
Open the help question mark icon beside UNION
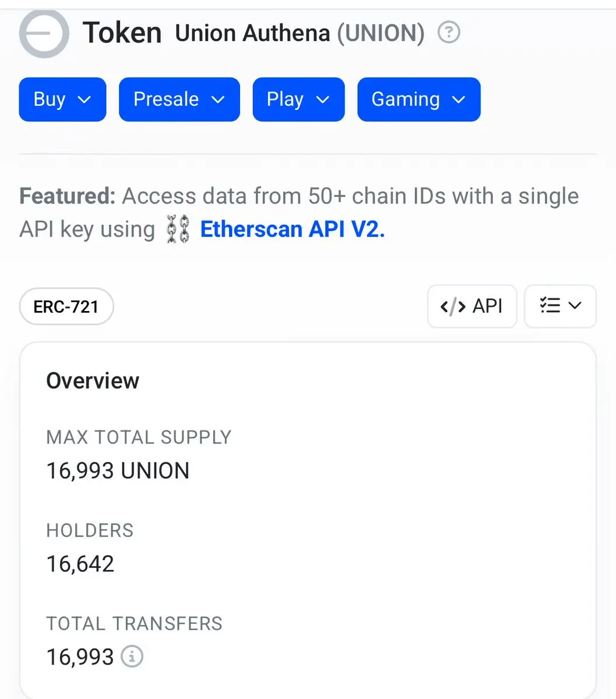pyautogui.click(x=449, y=32)
